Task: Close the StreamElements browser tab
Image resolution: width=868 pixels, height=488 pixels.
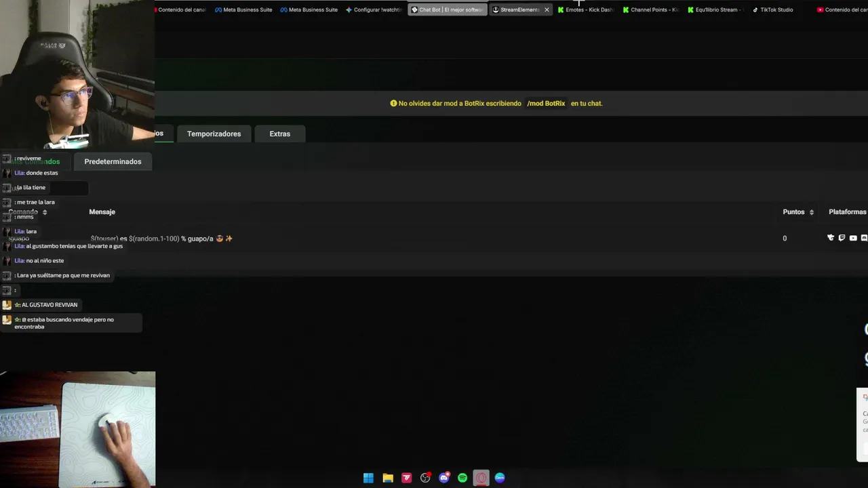Action: [x=547, y=9]
